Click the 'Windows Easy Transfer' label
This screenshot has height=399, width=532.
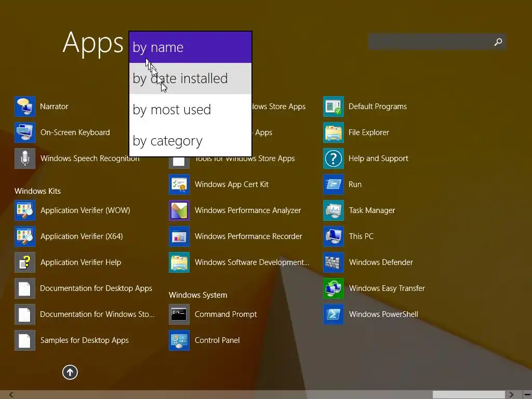click(x=387, y=288)
